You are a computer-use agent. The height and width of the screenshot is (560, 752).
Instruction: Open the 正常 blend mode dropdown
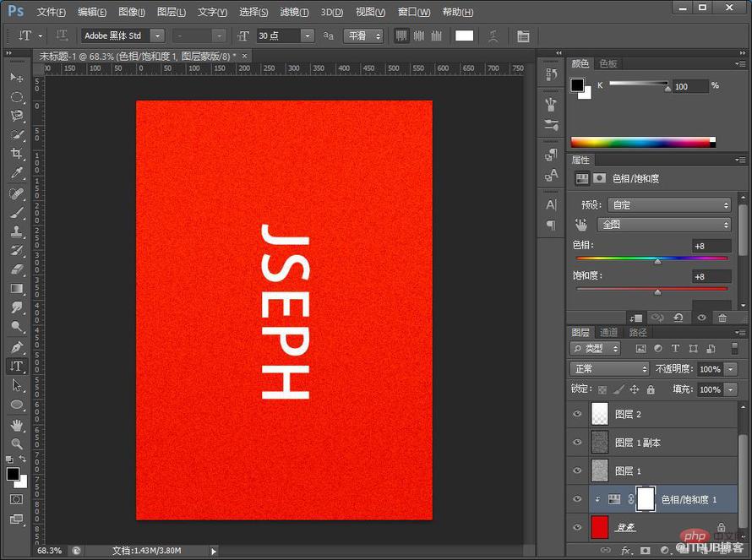609,369
